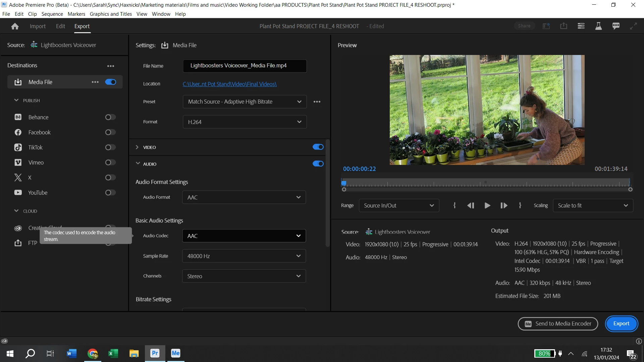Switch to the Edit tab
This screenshot has height=362, width=644.
[60, 26]
